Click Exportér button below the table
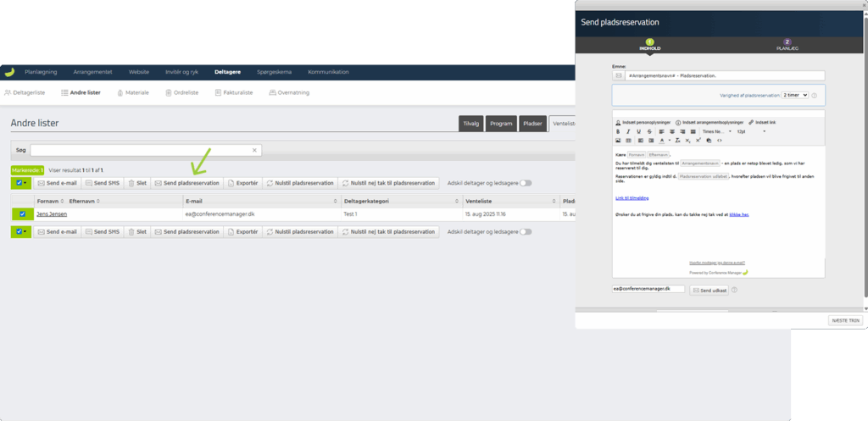The width and height of the screenshot is (868, 421). tap(242, 232)
